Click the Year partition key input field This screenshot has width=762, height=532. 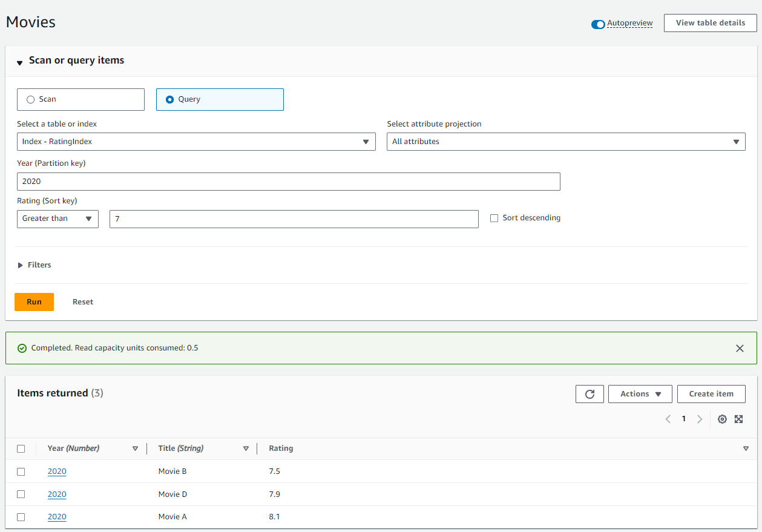(288, 182)
